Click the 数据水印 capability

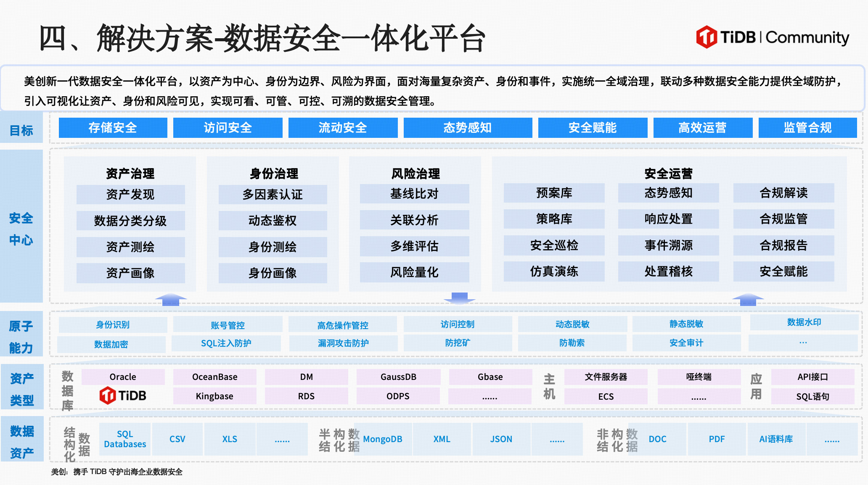804,322
